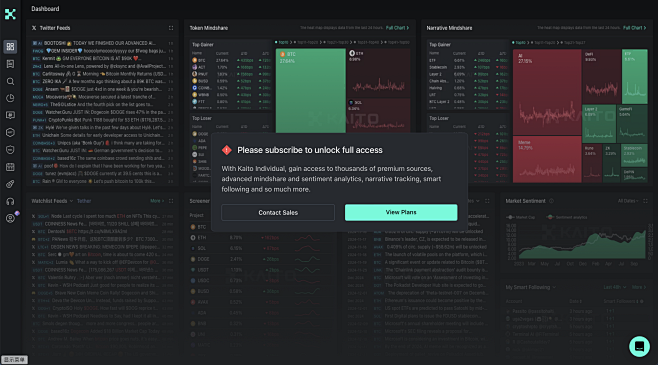
Task: Click the headphones support icon in the sidebar
Action: tap(10, 201)
